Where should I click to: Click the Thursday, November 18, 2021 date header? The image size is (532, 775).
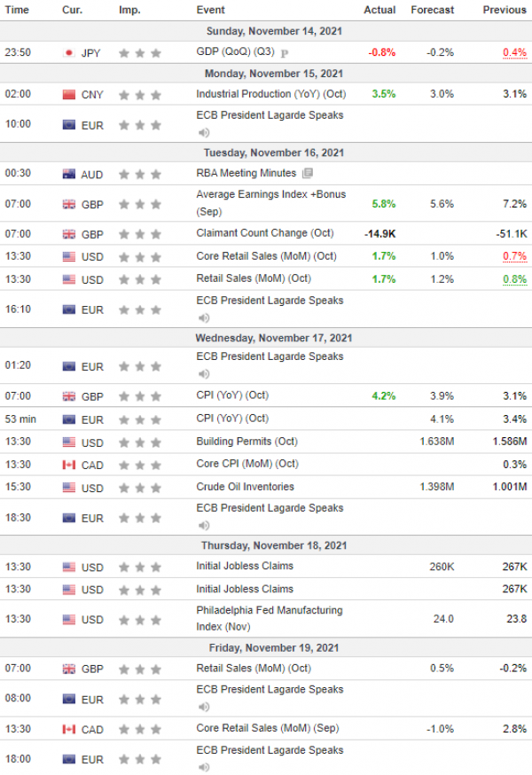tap(274, 545)
